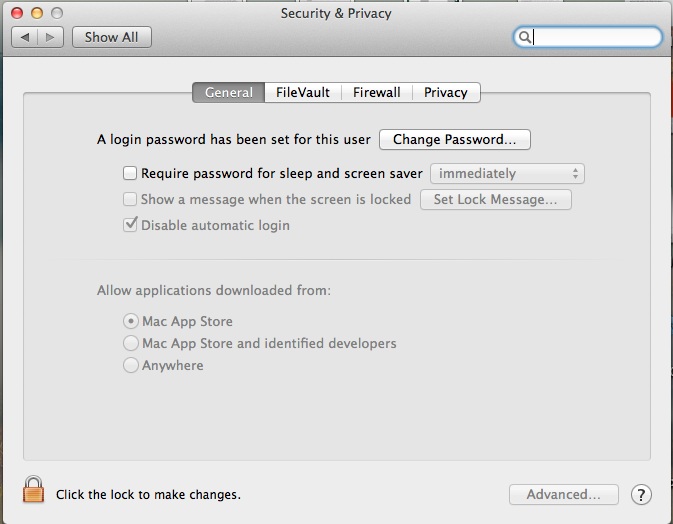Switch to the Privacy tab

[445, 92]
